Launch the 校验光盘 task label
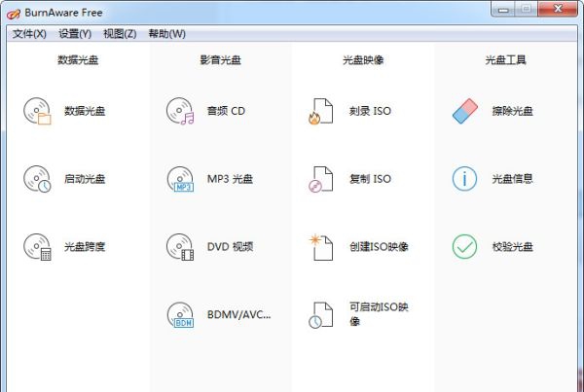584x392 pixels. tap(513, 247)
